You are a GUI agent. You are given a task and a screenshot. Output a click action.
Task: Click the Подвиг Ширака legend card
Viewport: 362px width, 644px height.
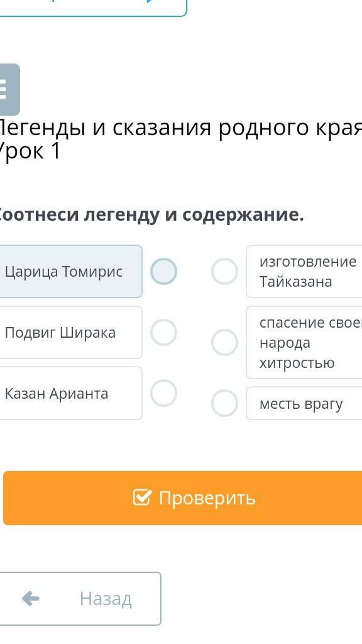70,332
